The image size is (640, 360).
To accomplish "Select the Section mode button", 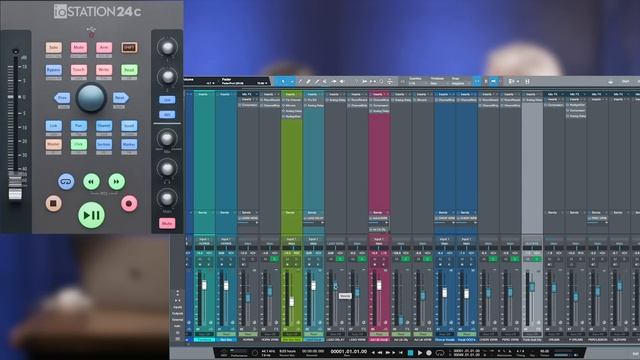I will pos(104,144).
